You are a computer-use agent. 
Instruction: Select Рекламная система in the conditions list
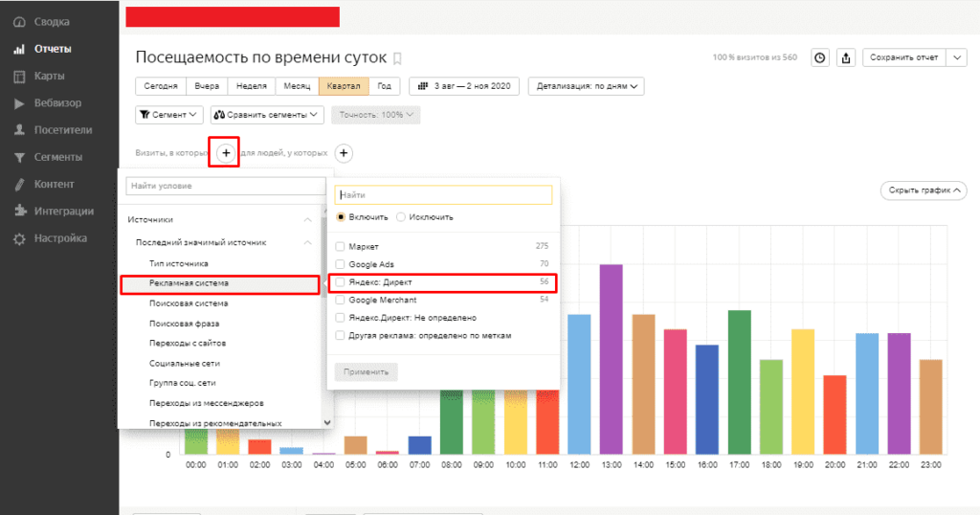coord(219,284)
